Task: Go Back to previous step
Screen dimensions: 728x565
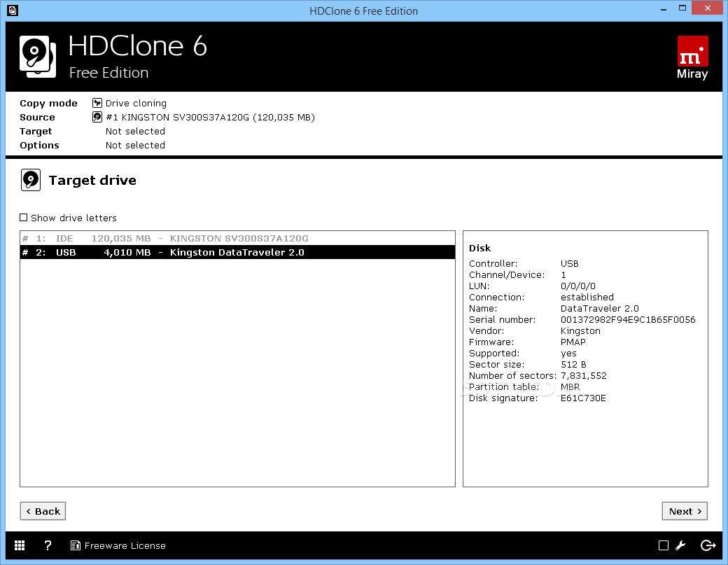Action: 43,511
